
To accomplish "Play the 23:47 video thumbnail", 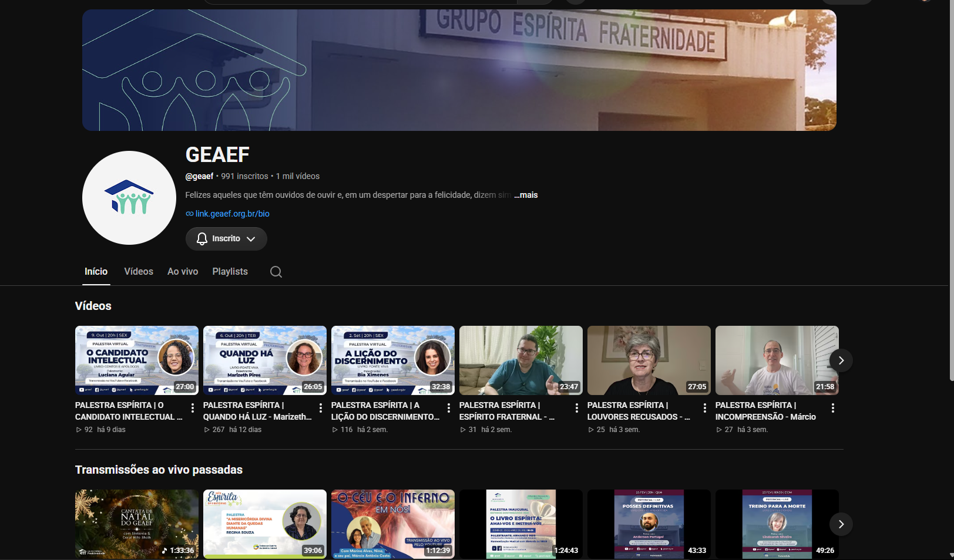I will click(521, 360).
